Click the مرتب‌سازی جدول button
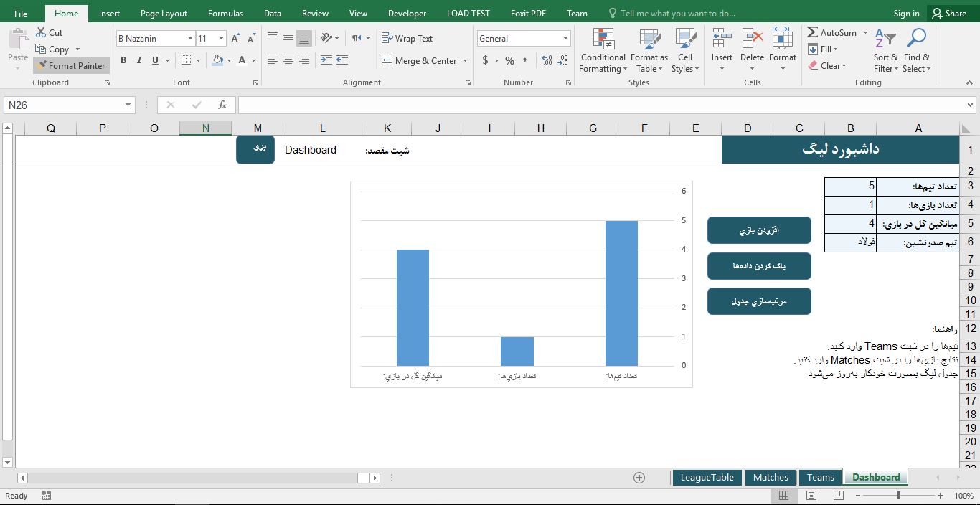Image resolution: width=980 pixels, height=505 pixels. click(x=759, y=301)
